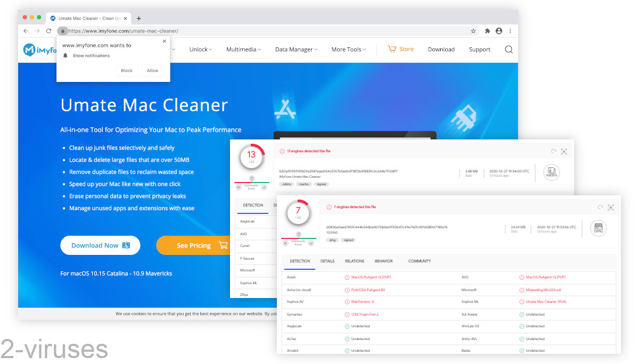Allow notifications from imyfone.com
The image size is (639, 364).
(153, 70)
